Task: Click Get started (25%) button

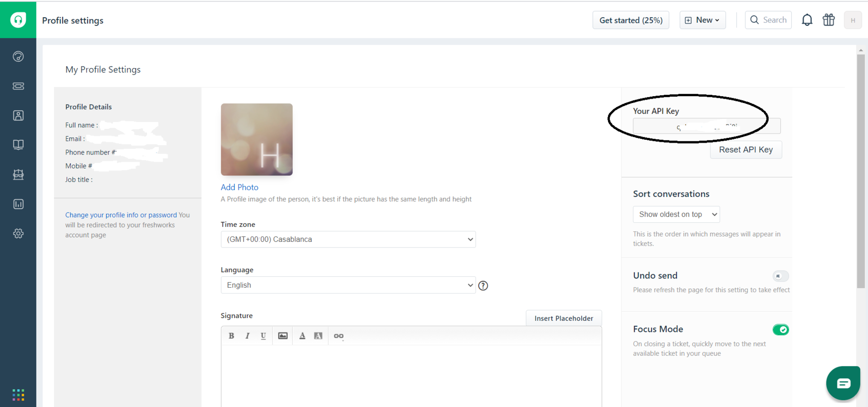Action: click(631, 20)
